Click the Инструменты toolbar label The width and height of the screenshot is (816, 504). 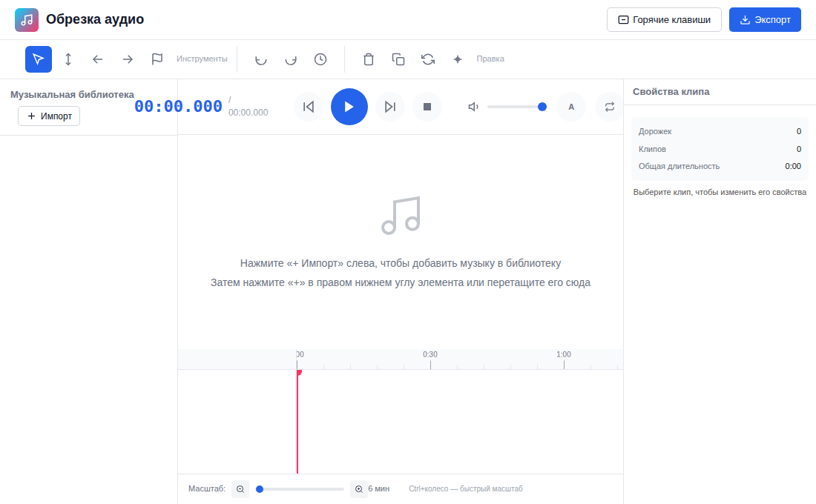point(202,59)
